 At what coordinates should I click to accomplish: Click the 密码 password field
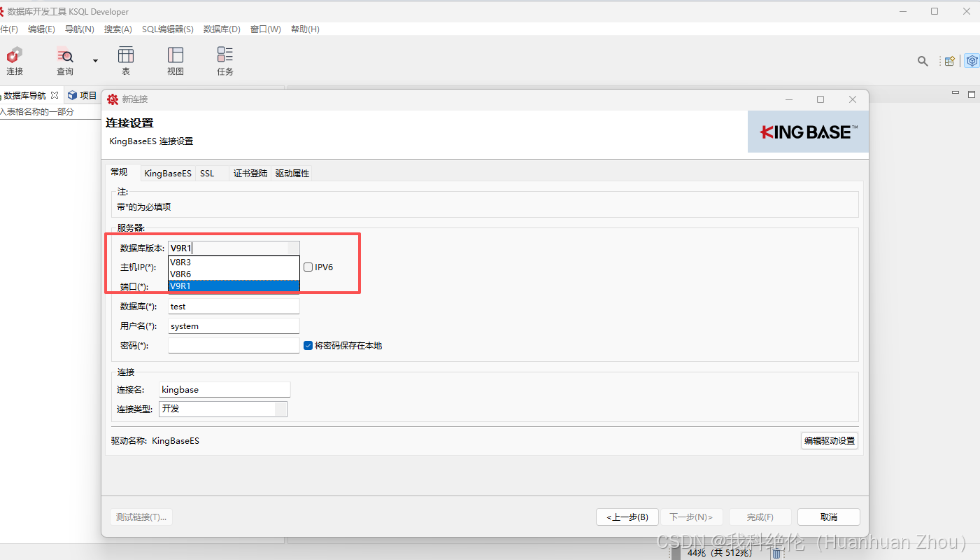[234, 346]
